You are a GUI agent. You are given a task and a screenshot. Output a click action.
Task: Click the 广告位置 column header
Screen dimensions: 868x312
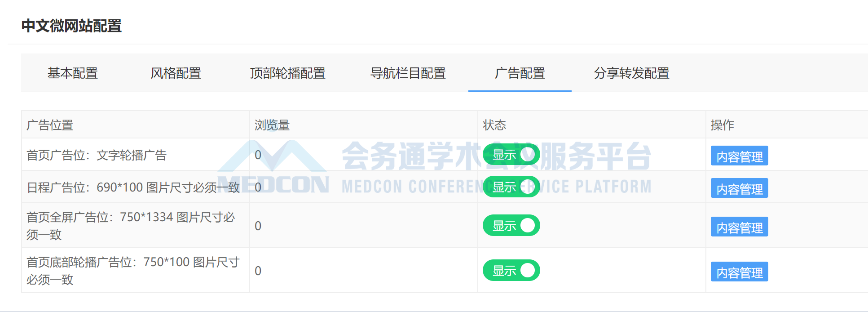[50, 125]
